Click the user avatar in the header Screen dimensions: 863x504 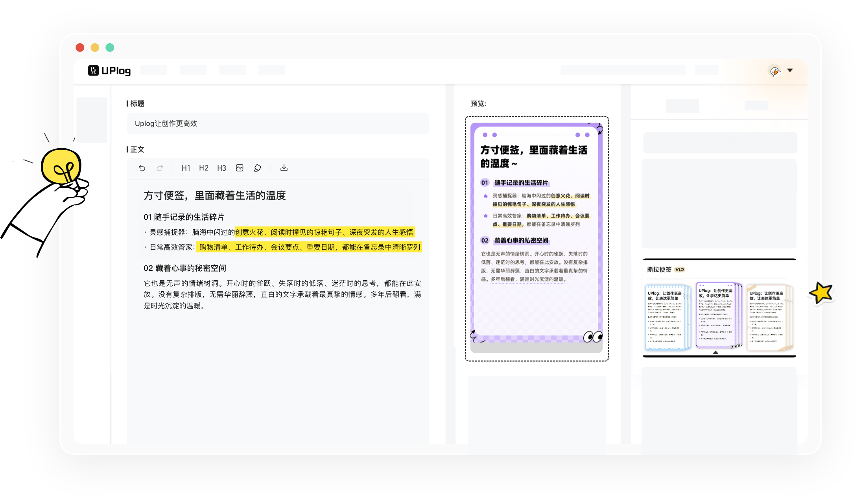[x=774, y=71]
